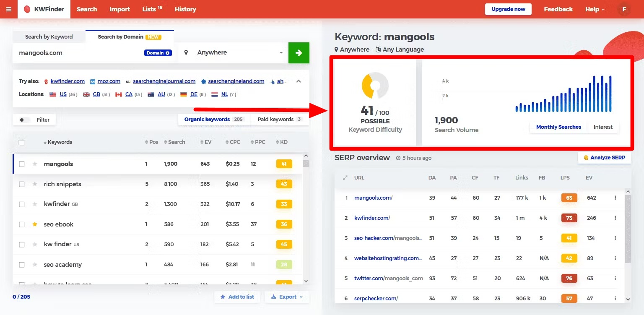Check the seo ebook keyword checkbox
The height and width of the screenshot is (315, 644).
[x=22, y=224]
